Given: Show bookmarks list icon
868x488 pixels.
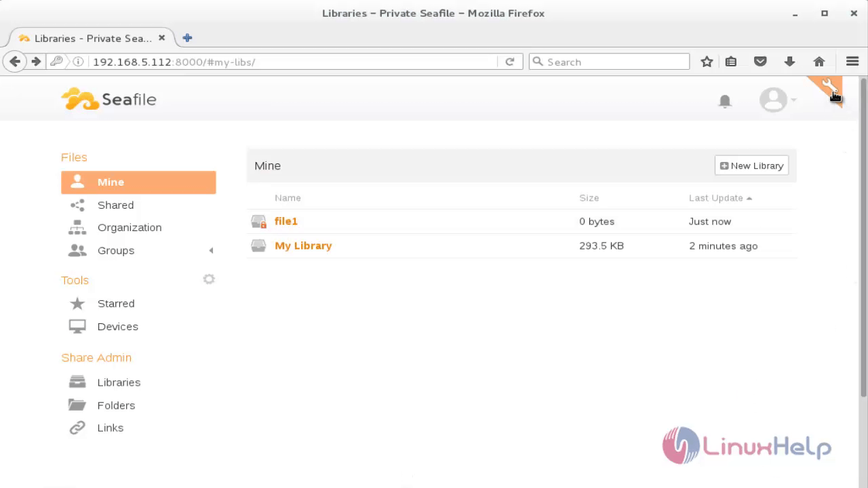Looking at the screenshot, I should click(731, 62).
